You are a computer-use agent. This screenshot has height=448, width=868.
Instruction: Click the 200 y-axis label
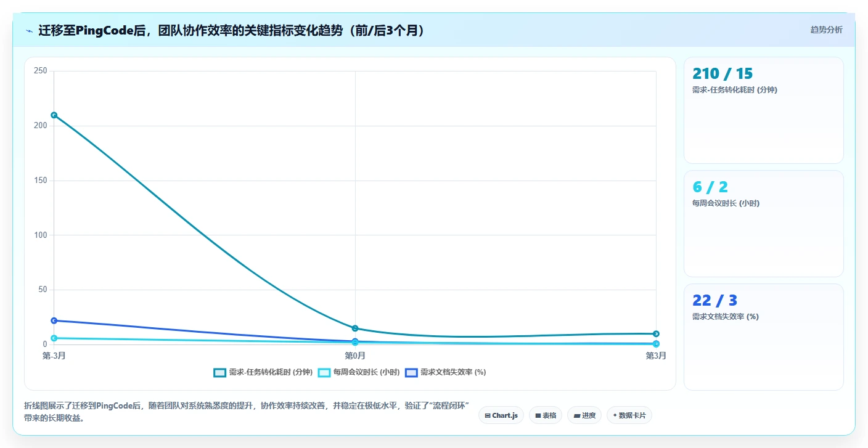pyautogui.click(x=41, y=126)
